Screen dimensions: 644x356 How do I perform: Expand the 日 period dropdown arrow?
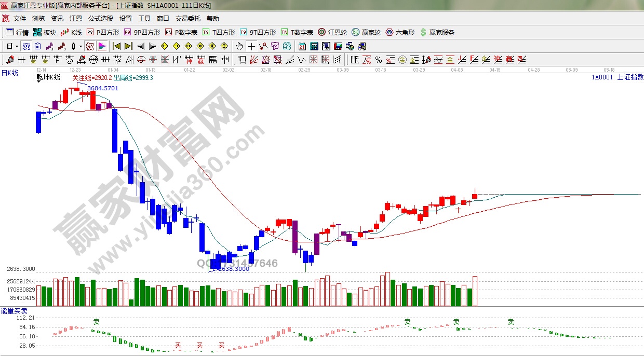click(x=17, y=46)
